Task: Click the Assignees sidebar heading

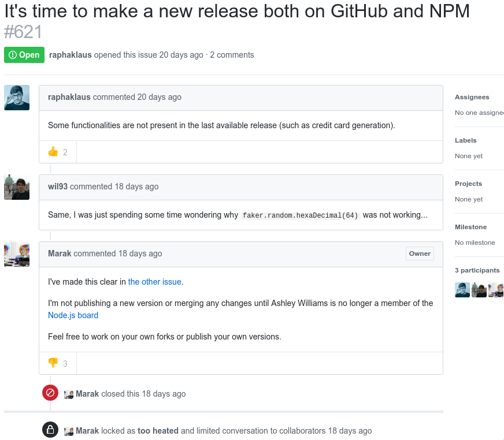Action: tap(472, 97)
